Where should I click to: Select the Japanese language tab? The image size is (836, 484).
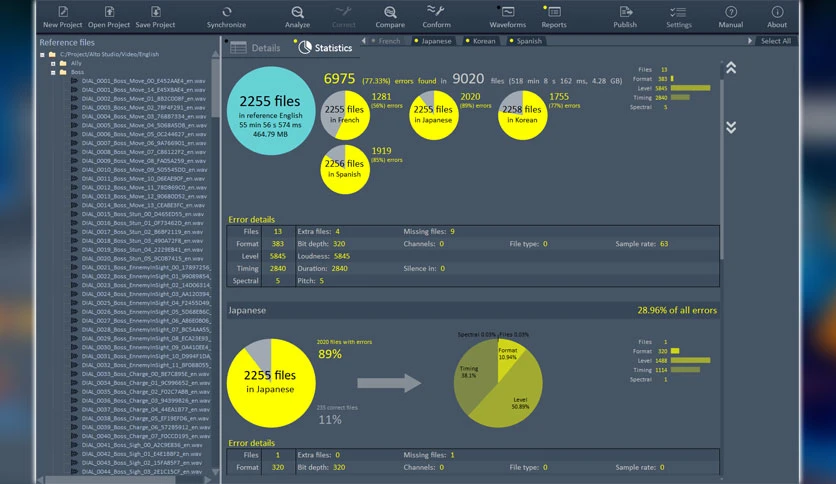pyautogui.click(x=432, y=41)
